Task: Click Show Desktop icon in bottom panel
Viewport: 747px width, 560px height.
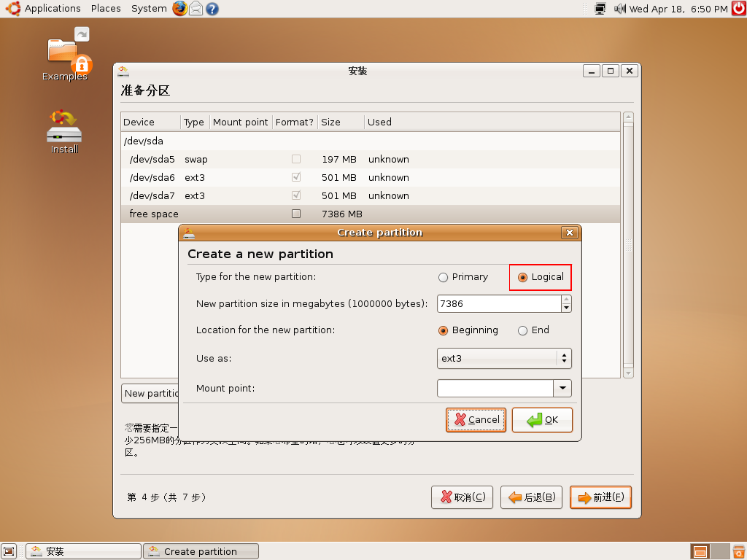Action: [x=9, y=551]
